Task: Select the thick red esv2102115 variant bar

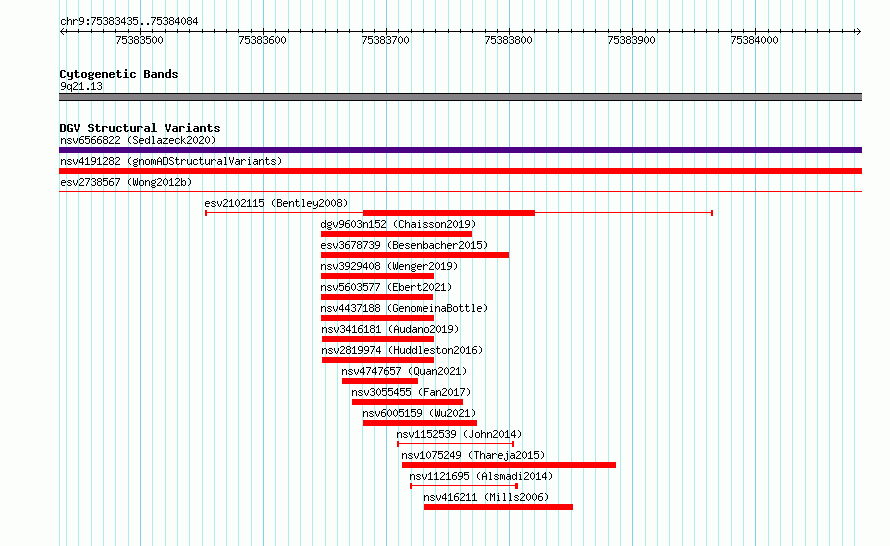Action: point(449,213)
